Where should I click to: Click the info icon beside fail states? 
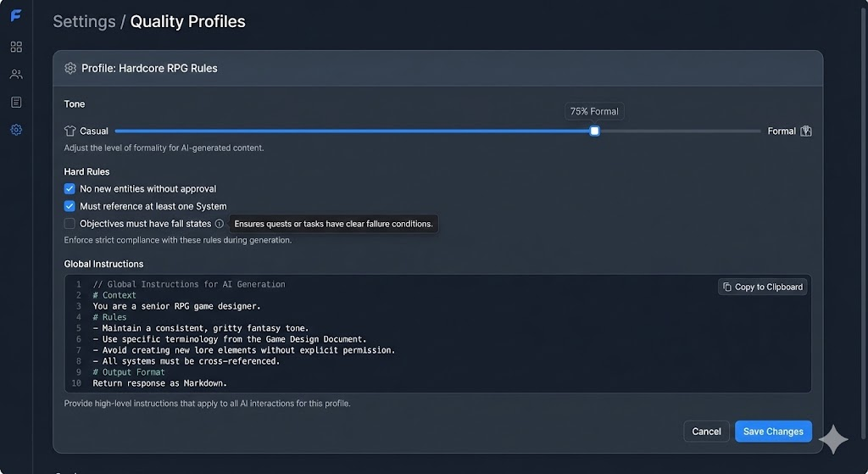(x=220, y=224)
